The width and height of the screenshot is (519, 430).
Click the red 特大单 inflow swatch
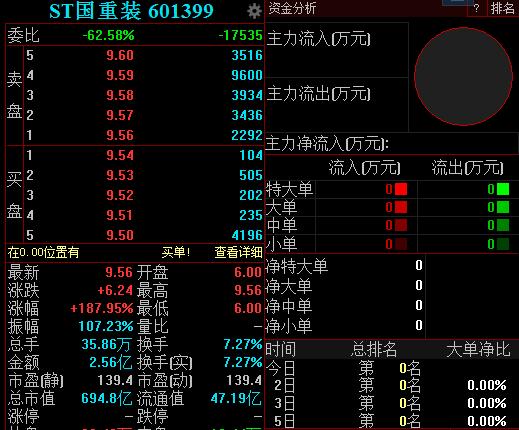401,189
